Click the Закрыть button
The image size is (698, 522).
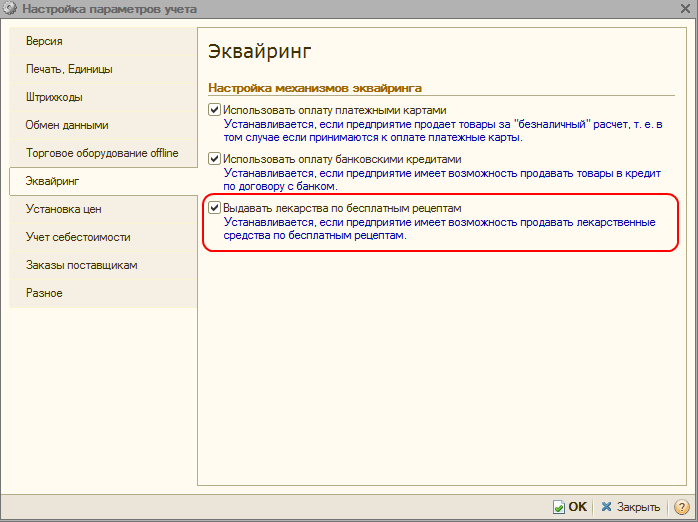tap(630, 507)
